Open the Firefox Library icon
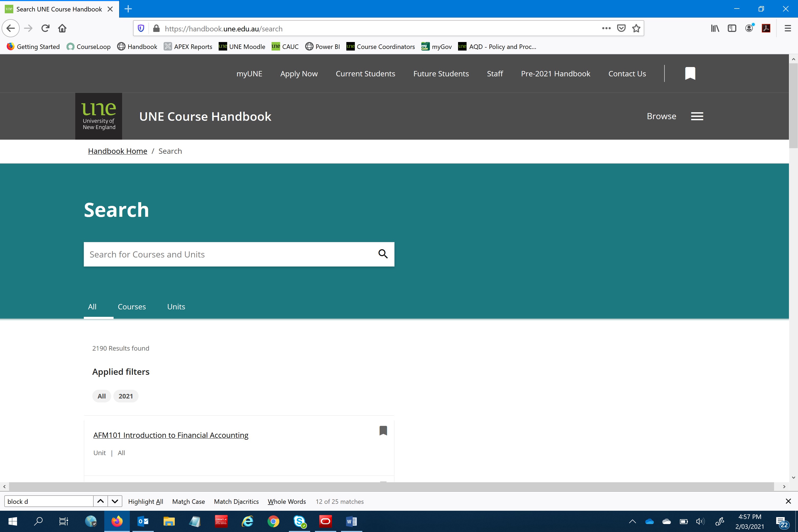The image size is (798, 532). [715, 28]
